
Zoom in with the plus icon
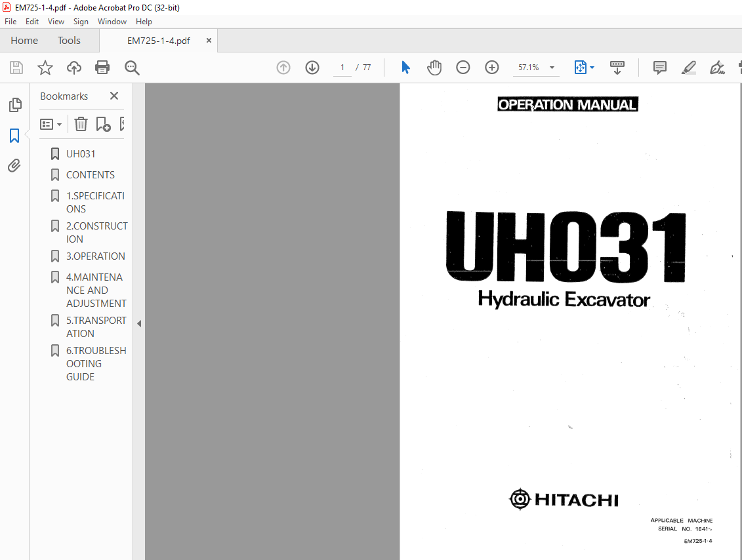(491, 68)
